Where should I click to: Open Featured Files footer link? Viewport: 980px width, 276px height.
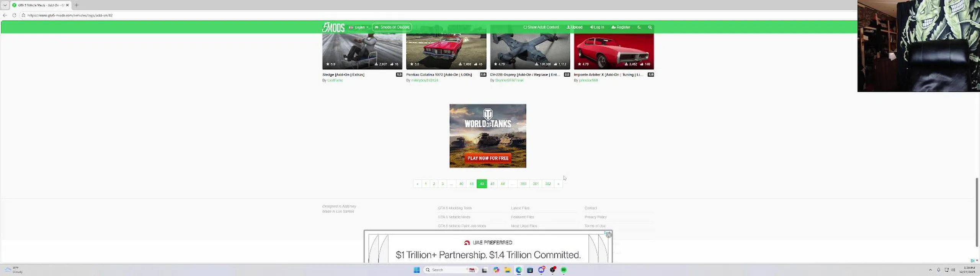click(x=523, y=217)
